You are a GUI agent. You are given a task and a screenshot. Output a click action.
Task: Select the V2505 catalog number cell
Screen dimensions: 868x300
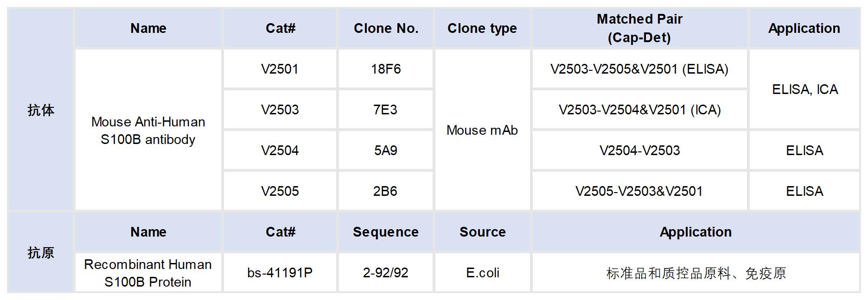coord(280,191)
